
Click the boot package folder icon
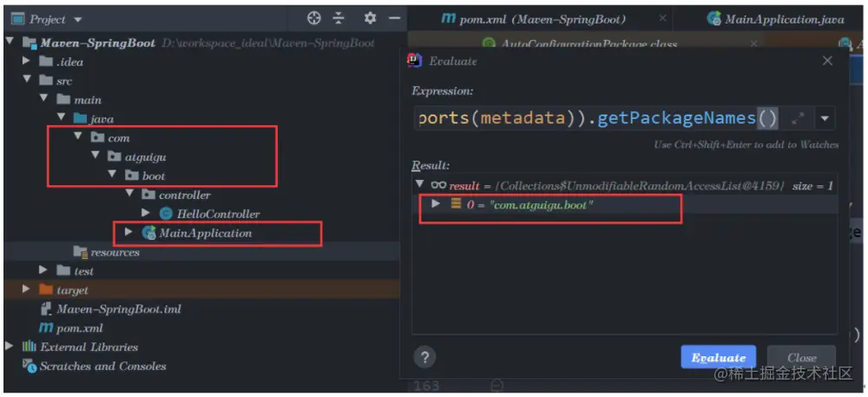point(132,175)
